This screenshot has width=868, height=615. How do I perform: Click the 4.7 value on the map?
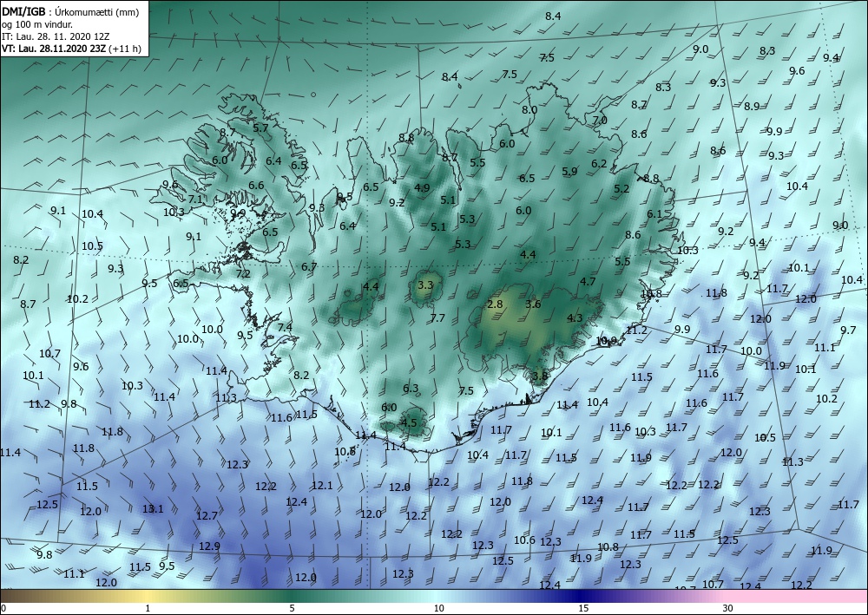click(x=588, y=282)
